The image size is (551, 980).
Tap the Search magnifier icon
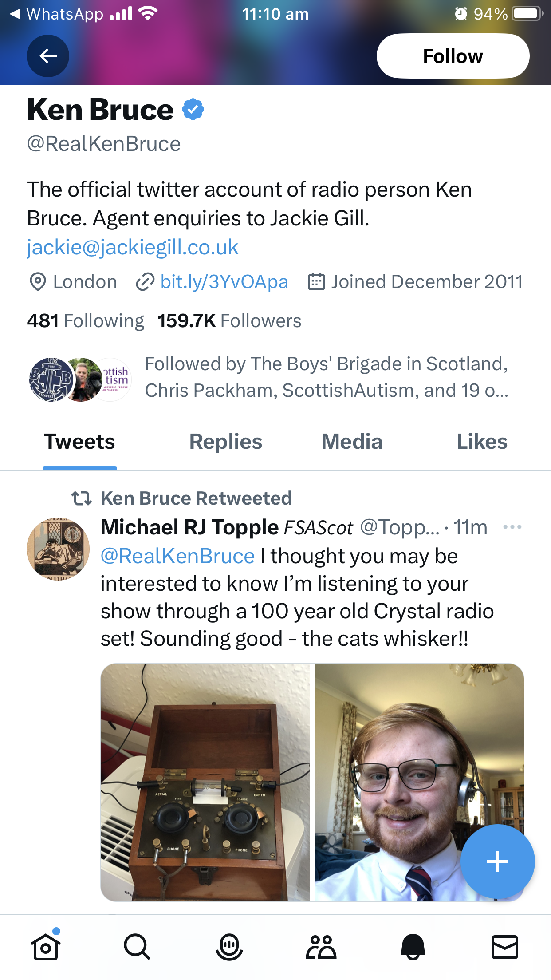pyautogui.click(x=137, y=947)
